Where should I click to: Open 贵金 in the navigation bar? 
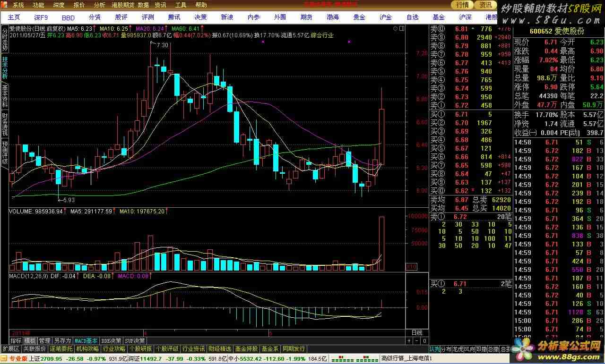[359, 17]
